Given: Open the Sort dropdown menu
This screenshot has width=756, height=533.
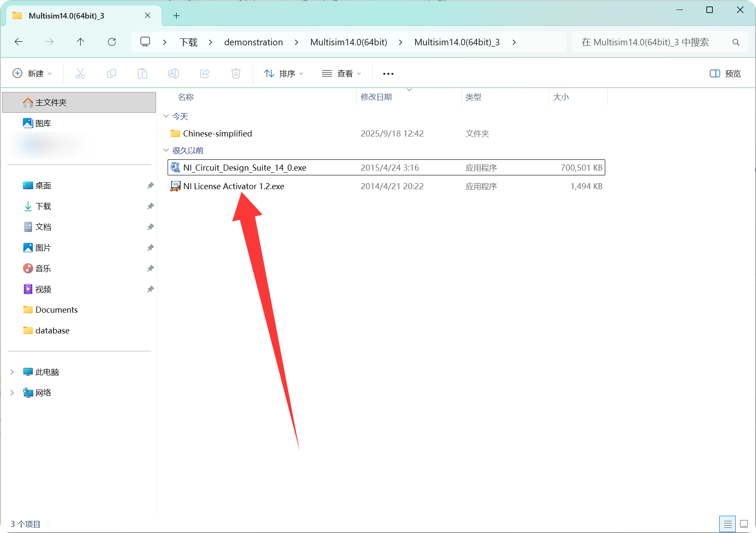Looking at the screenshot, I should coord(283,73).
